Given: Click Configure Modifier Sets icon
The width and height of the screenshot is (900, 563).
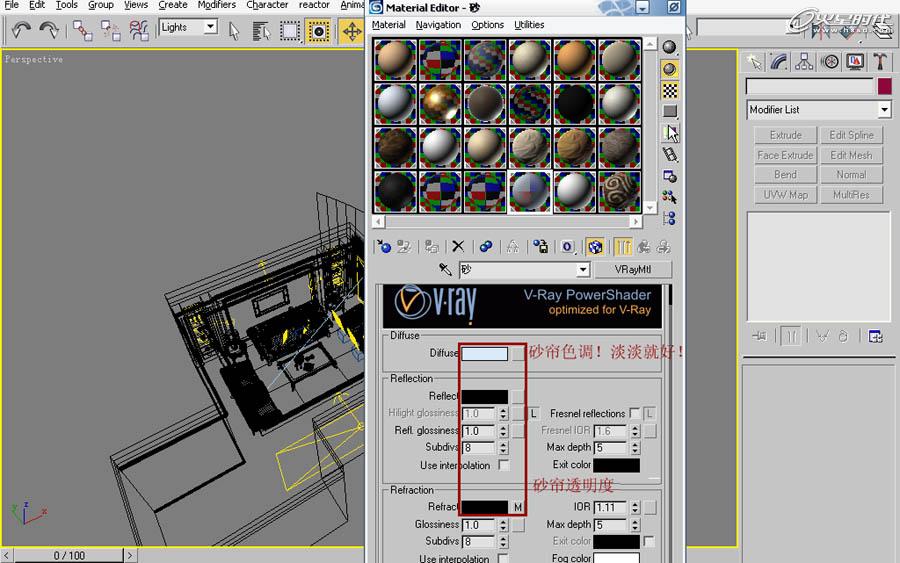Looking at the screenshot, I should (x=875, y=336).
